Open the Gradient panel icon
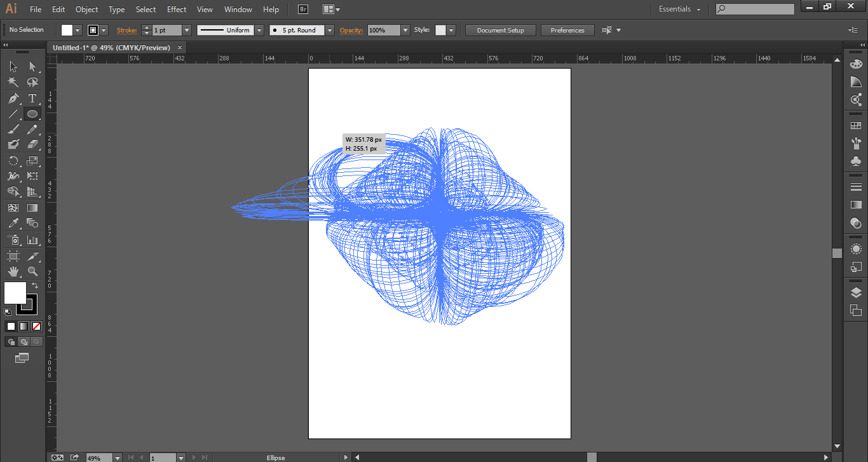Image resolution: width=868 pixels, height=462 pixels. click(856, 205)
